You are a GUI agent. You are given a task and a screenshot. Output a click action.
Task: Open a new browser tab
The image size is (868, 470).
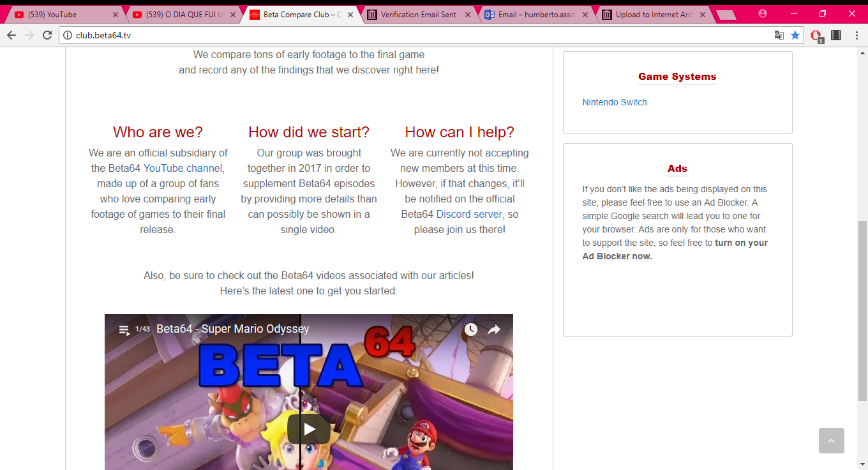coord(726,15)
